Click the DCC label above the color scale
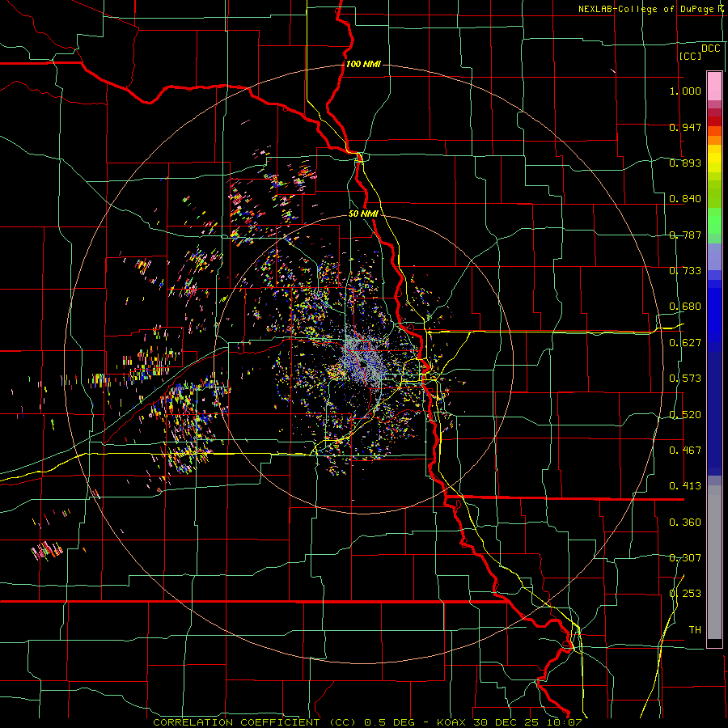Screen dimensions: 728x728 coord(710,48)
